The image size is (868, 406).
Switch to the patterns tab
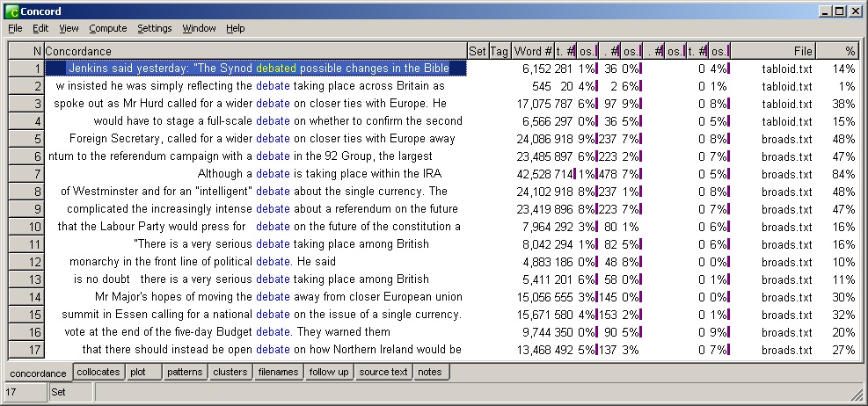click(x=185, y=372)
